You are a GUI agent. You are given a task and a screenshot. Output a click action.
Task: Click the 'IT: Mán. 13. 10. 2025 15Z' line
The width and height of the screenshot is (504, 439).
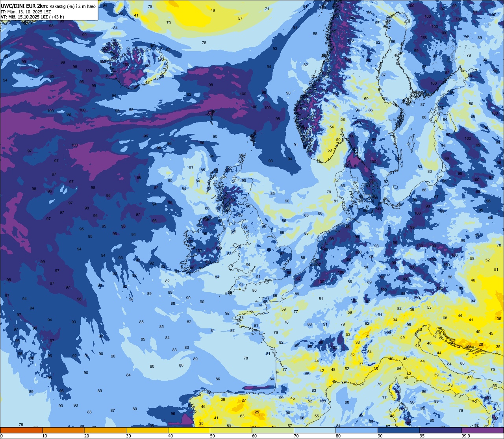26,12
